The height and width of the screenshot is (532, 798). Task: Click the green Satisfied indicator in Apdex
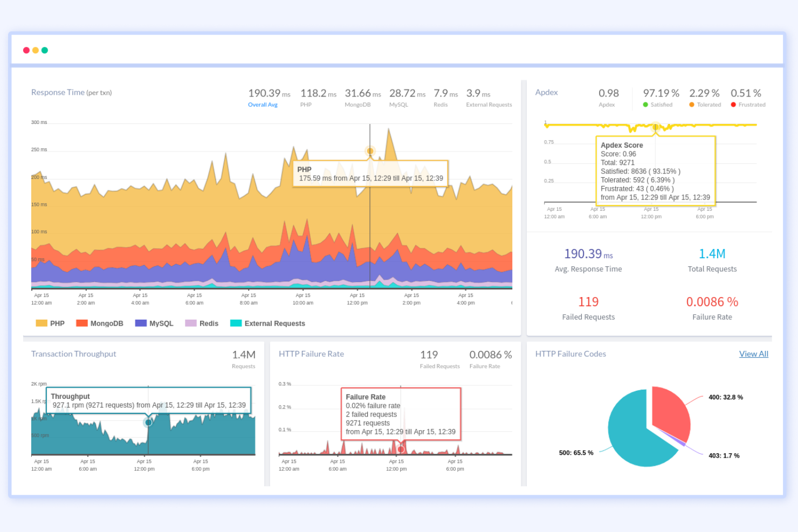click(x=645, y=105)
